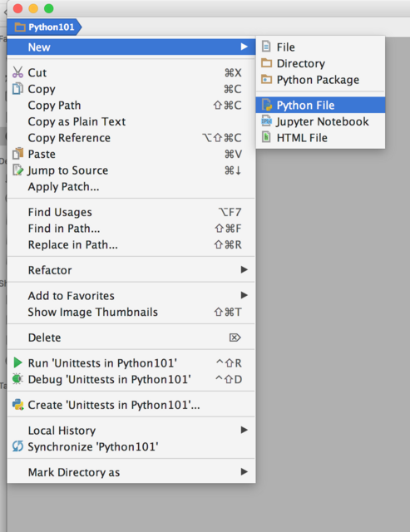The width and height of the screenshot is (410, 532).
Task: Select Copy Path menu entry
Action: 131,106
